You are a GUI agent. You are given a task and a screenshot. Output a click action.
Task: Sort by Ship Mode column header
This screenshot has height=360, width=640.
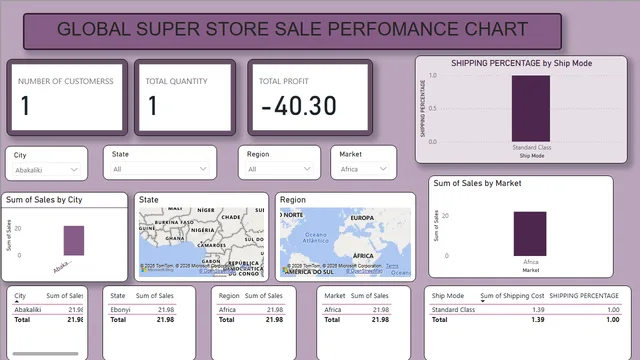coord(448,296)
